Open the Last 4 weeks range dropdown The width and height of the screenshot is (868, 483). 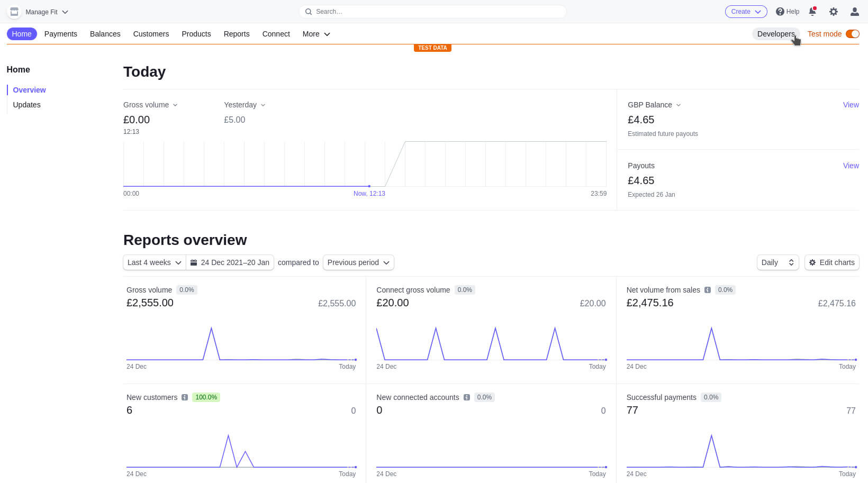tap(155, 262)
